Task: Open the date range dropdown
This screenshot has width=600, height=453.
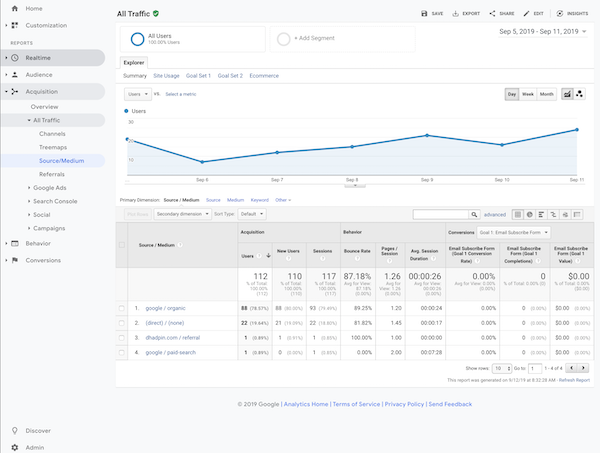Action: point(543,31)
